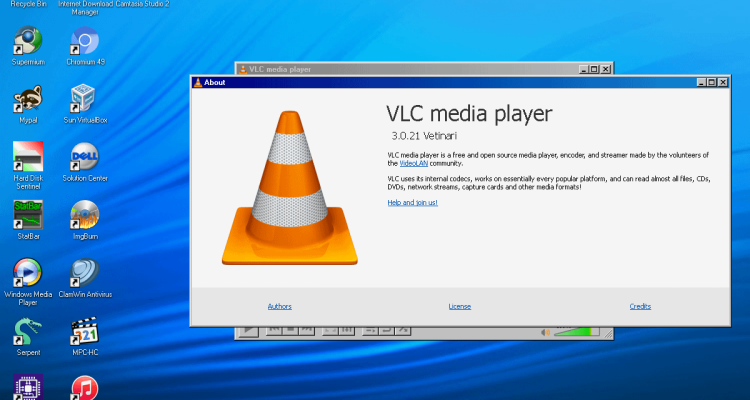Screen dimensions: 750x400
Task: Minimize the VLC media player main window
Action: [584, 69]
